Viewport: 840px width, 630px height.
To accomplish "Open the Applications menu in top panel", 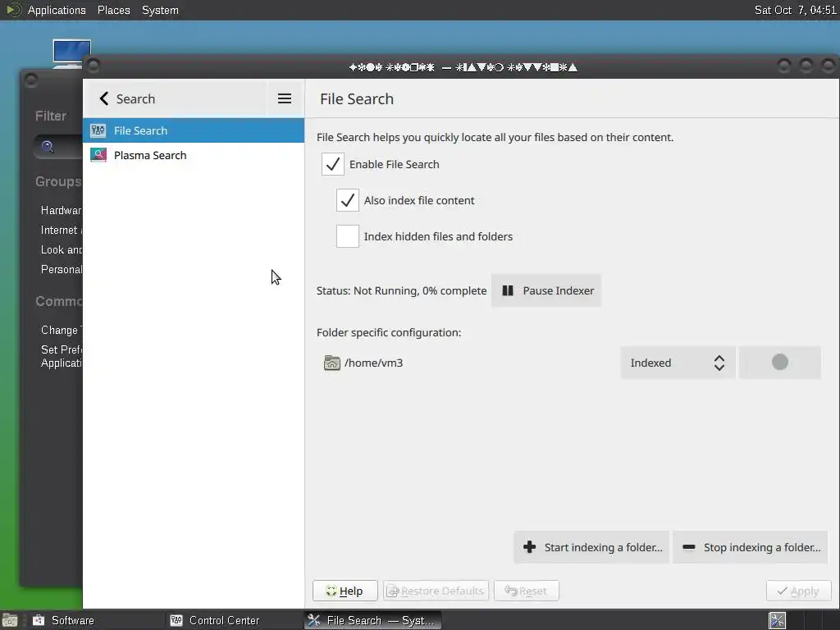I will (x=57, y=10).
